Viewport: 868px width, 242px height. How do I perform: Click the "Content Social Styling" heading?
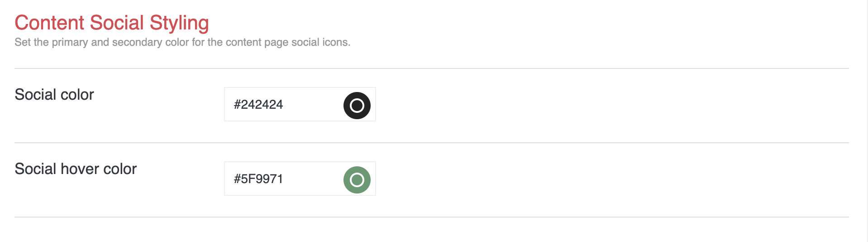(111, 23)
